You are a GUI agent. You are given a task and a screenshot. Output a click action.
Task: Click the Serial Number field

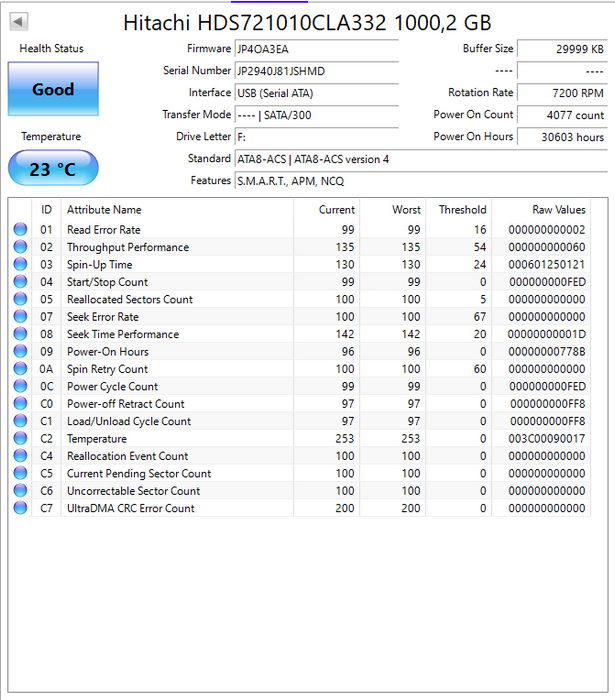(x=315, y=71)
